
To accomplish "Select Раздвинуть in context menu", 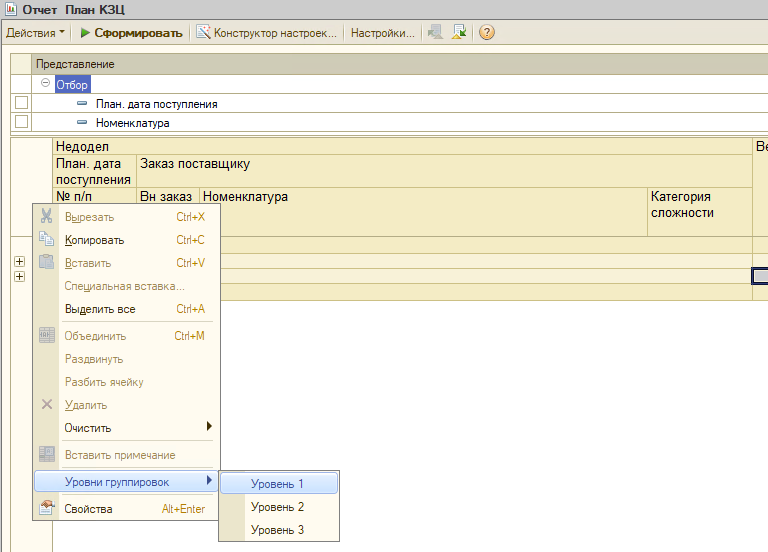I will point(126,359).
